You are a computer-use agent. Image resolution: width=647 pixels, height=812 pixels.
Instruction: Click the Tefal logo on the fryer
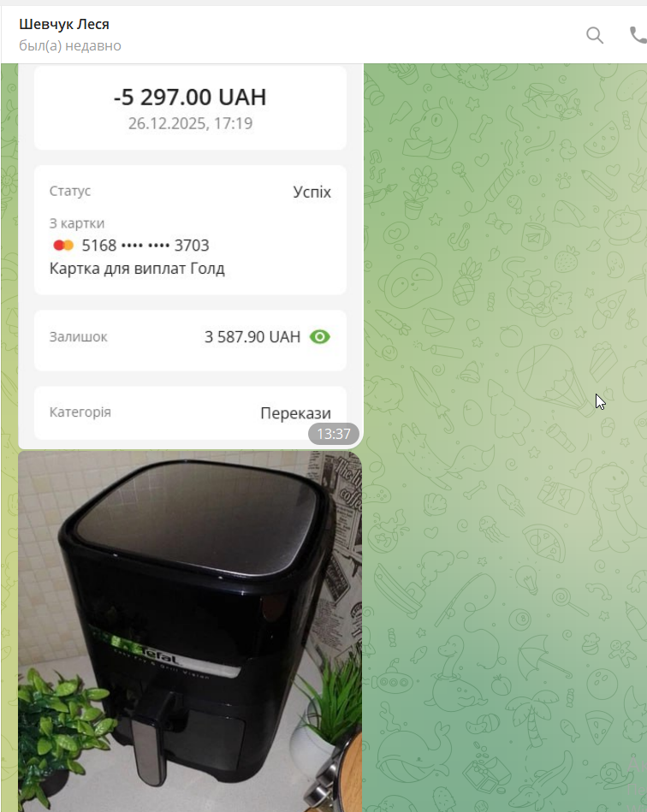pos(159,656)
